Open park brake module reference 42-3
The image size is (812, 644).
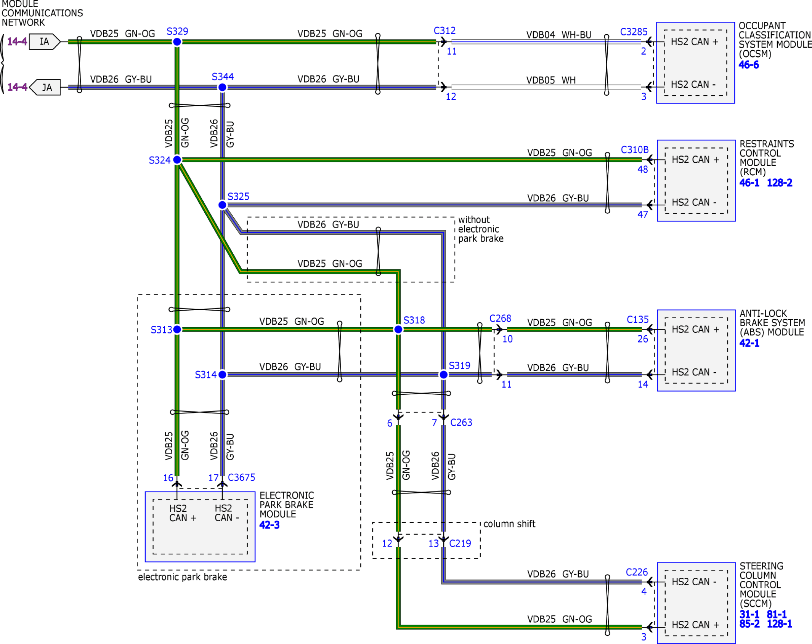(x=269, y=525)
